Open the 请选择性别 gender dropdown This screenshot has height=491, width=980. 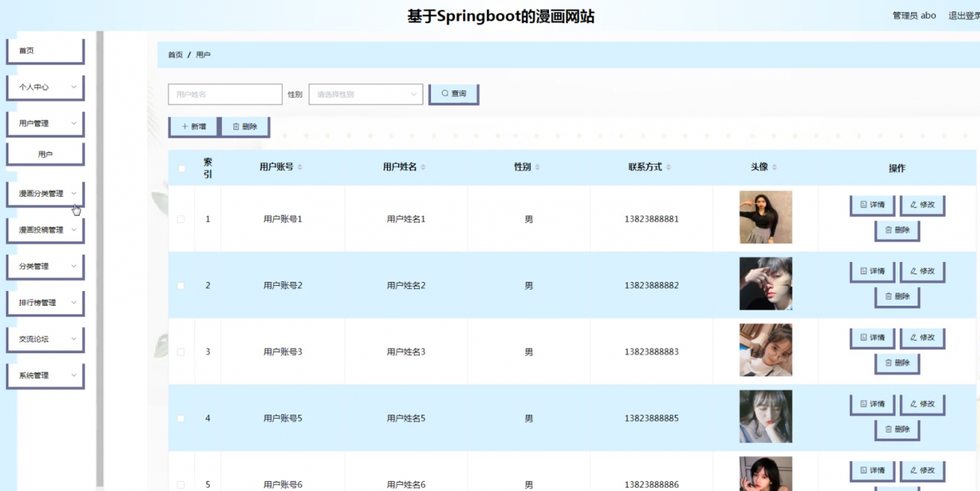point(366,94)
